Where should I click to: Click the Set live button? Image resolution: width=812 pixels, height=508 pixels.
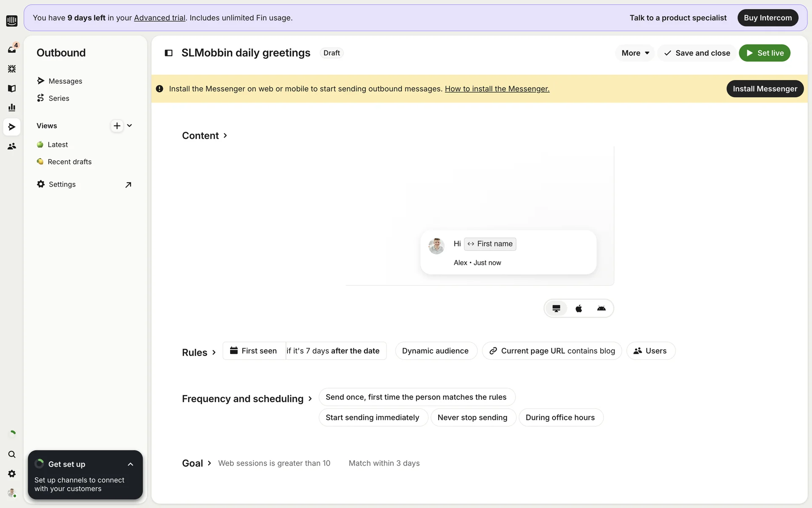(x=764, y=53)
